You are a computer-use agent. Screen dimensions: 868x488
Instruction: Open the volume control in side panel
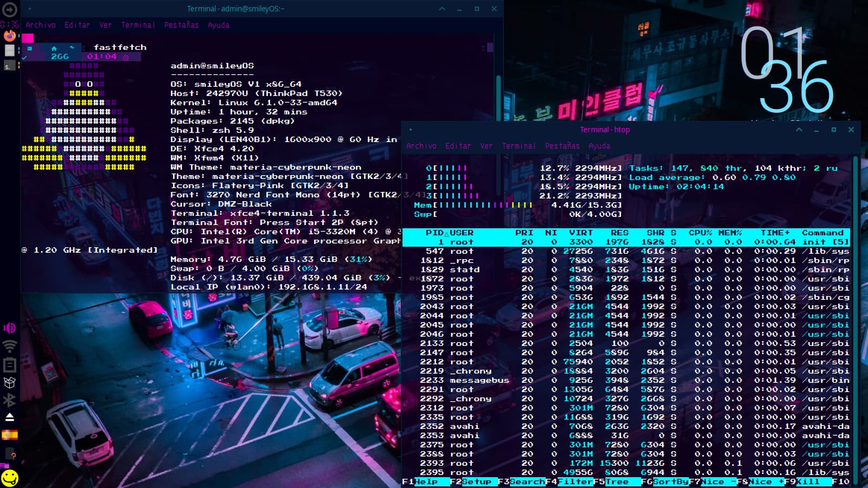click(10, 328)
